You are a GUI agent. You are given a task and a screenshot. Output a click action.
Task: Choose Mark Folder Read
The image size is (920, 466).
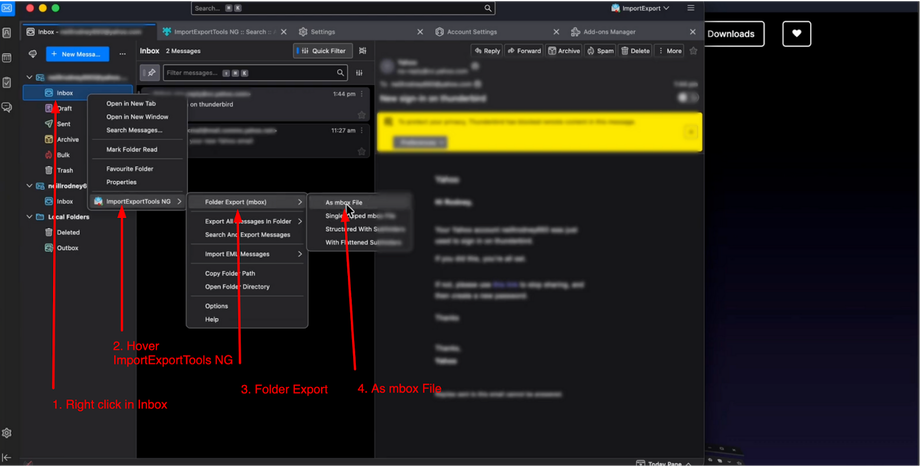click(x=138, y=150)
